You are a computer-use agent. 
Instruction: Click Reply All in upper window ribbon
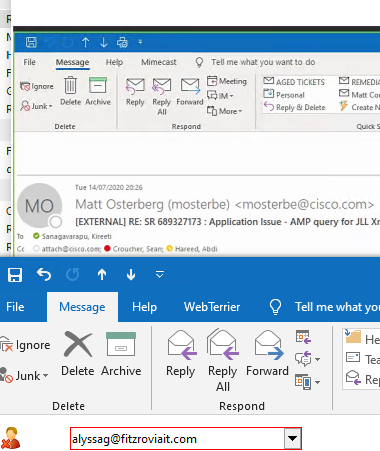[162, 97]
